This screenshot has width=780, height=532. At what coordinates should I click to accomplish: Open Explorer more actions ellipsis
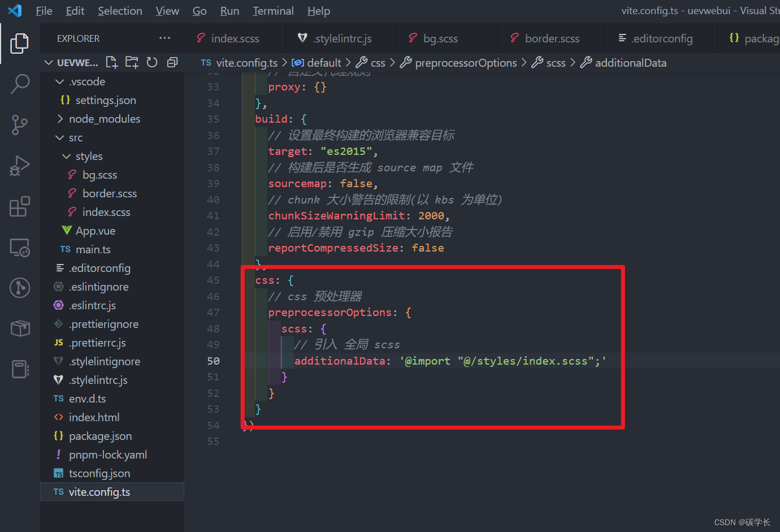pyautogui.click(x=164, y=38)
